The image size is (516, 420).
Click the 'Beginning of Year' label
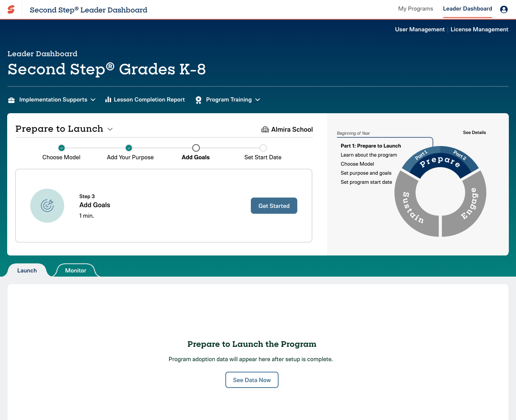point(354,133)
